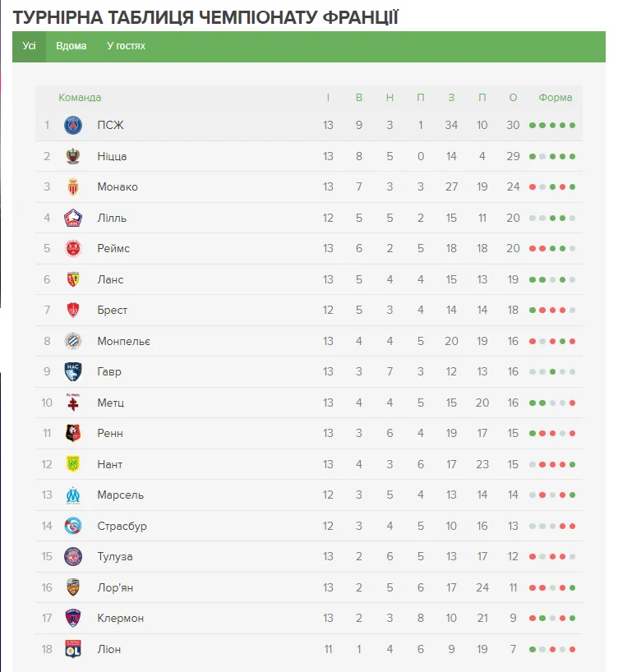Image resolution: width=618 pixels, height=672 pixels.
Task: Click the Lyon club crest icon
Action: [74, 649]
